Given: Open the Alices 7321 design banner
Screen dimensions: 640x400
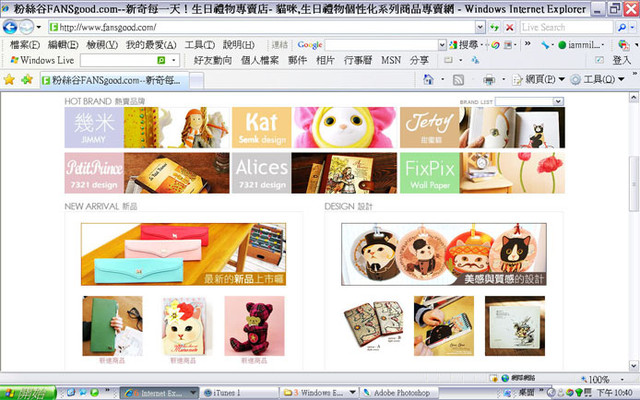Looking at the screenshot, I should (x=314, y=173).
